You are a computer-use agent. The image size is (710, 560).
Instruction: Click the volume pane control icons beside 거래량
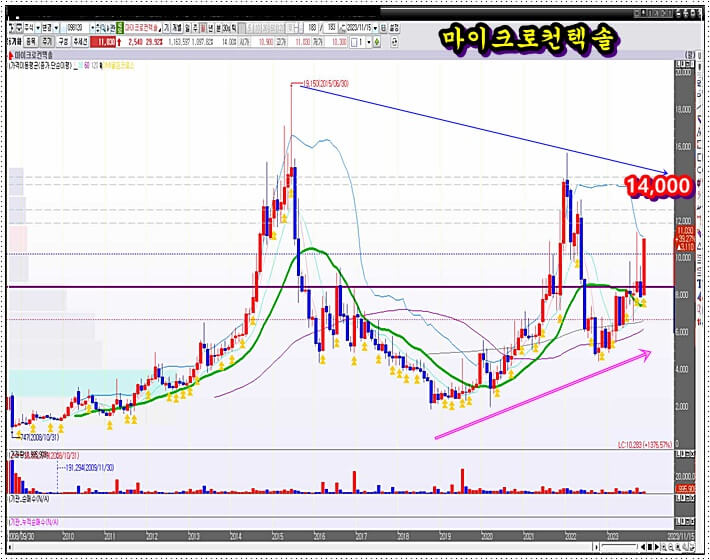[x=685, y=454]
